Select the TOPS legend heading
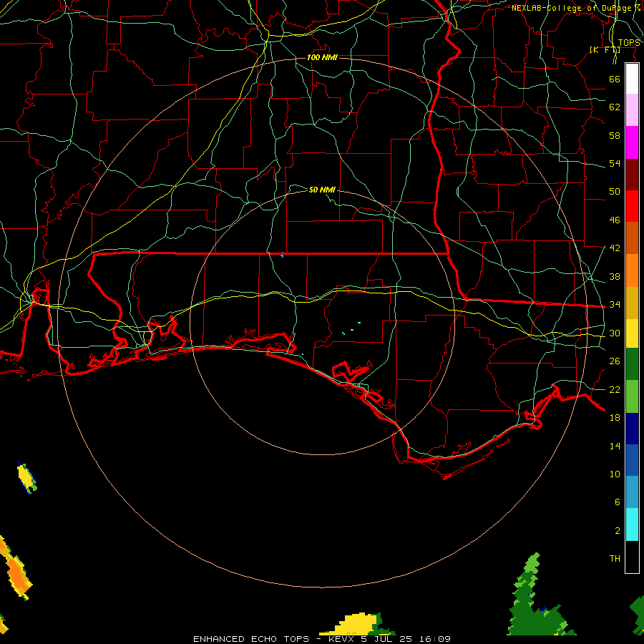The image size is (644, 644). [x=629, y=43]
